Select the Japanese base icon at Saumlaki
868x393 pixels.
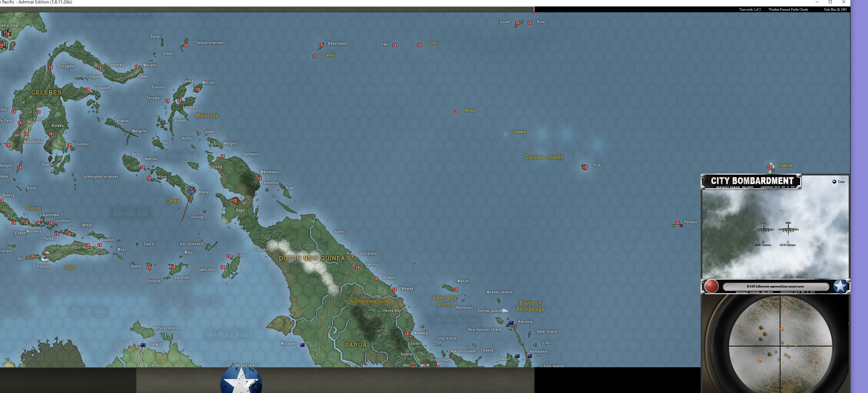click(x=173, y=267)
